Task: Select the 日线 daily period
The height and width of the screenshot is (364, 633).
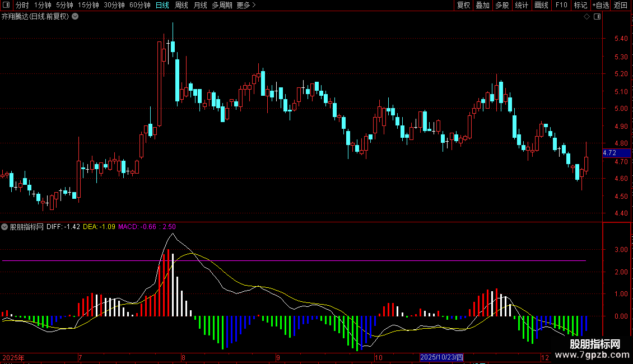Action: point(162,5)
